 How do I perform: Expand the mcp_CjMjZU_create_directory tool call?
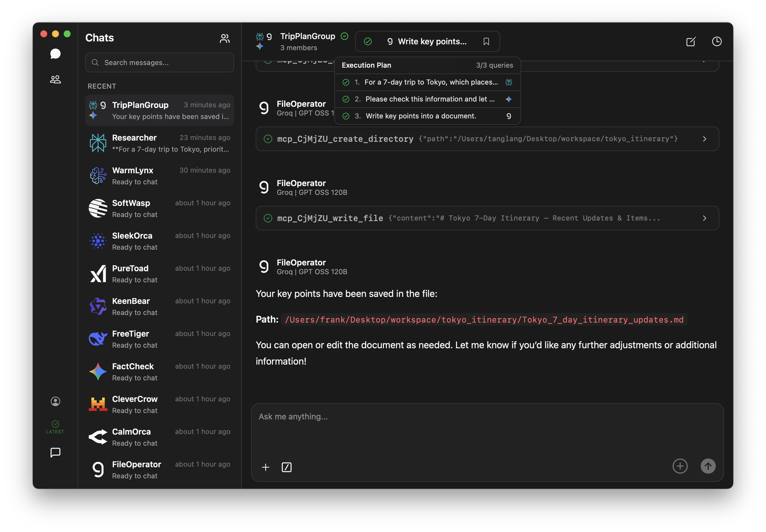coord(487,139)
